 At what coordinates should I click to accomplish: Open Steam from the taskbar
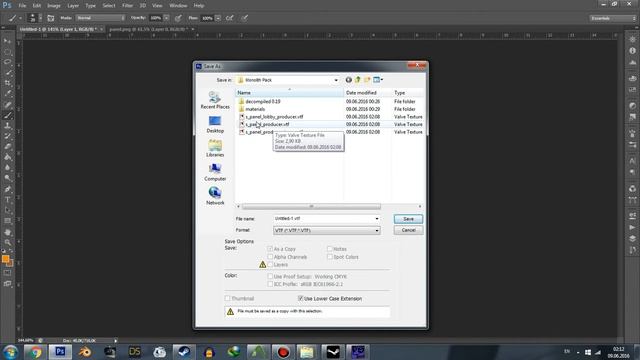pyautogui.click(x=184, y=352)
